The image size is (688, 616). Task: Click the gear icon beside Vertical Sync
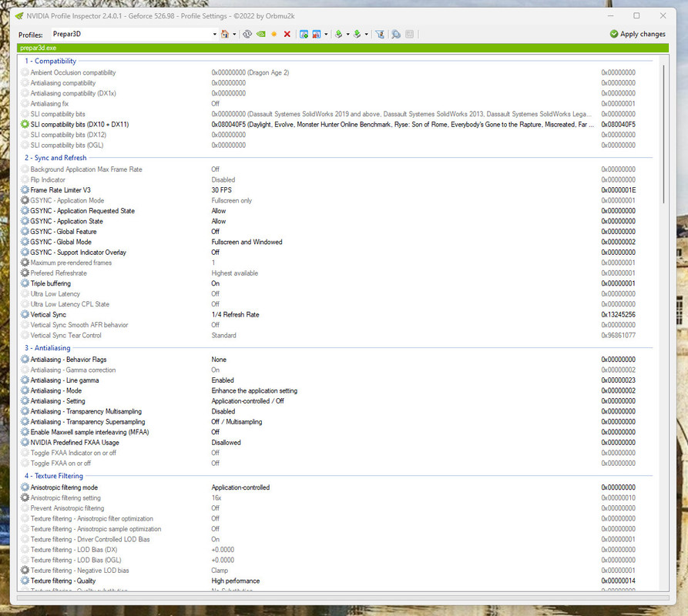pos(25,315)
